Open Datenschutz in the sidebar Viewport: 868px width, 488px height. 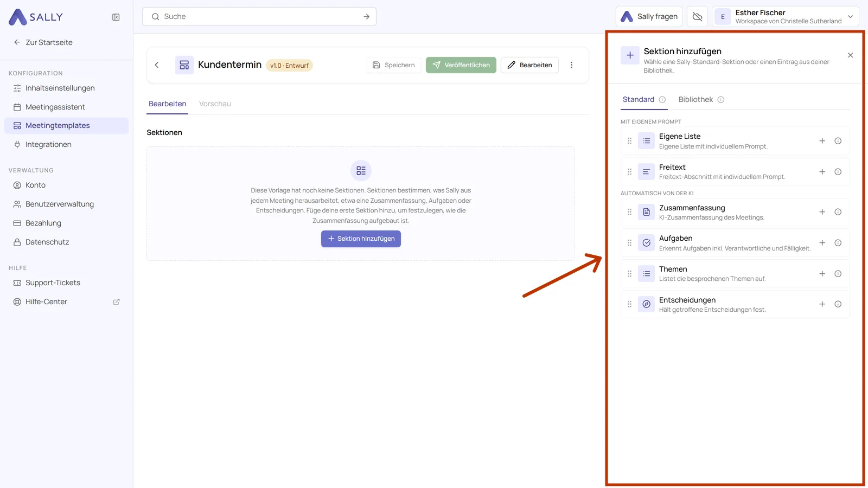66,242
